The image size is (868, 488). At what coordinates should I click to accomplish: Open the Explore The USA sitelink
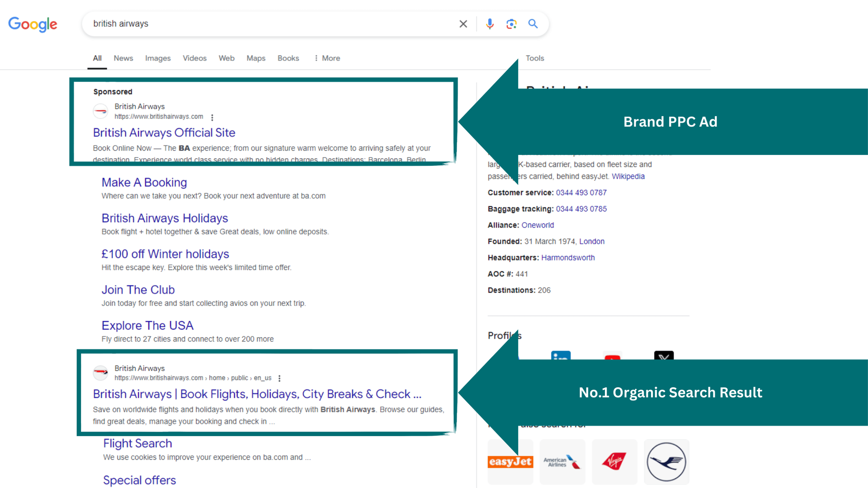click(x=147, y=325)
